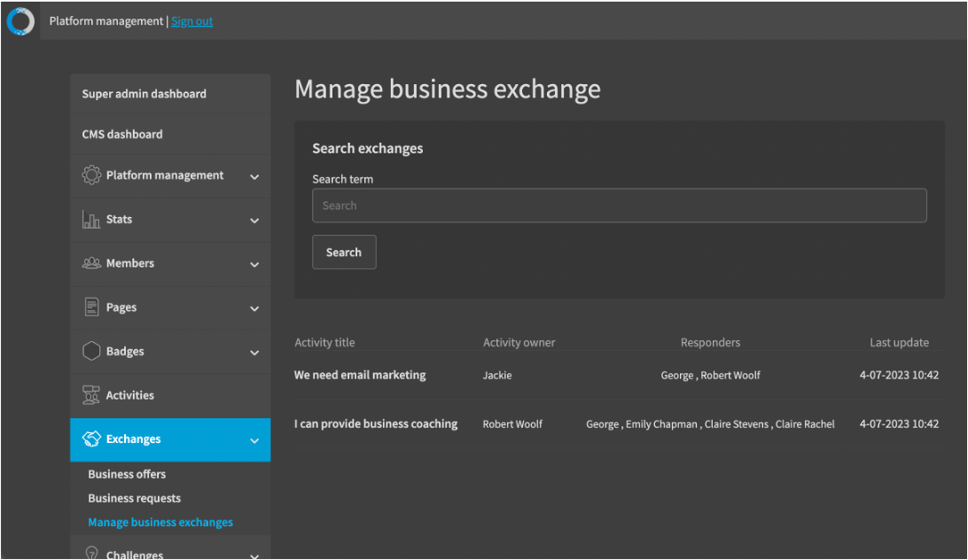
Task: Open the We need email marketing exchange
Action: tap(360, 375)
